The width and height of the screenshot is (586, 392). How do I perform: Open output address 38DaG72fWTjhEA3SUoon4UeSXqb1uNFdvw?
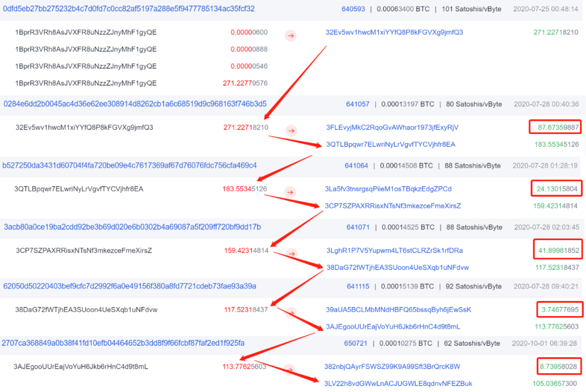coord(398,268)
